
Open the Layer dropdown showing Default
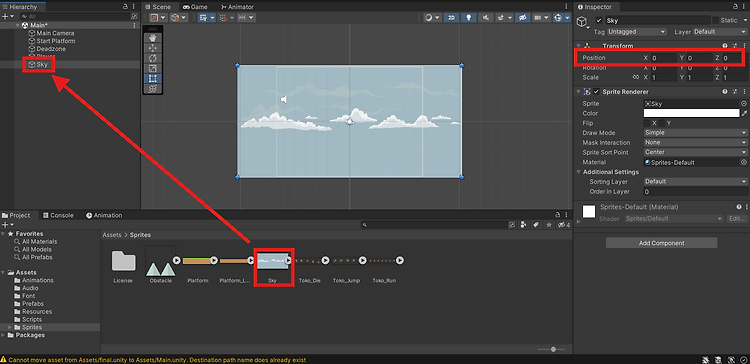click(x=720, y=32)
